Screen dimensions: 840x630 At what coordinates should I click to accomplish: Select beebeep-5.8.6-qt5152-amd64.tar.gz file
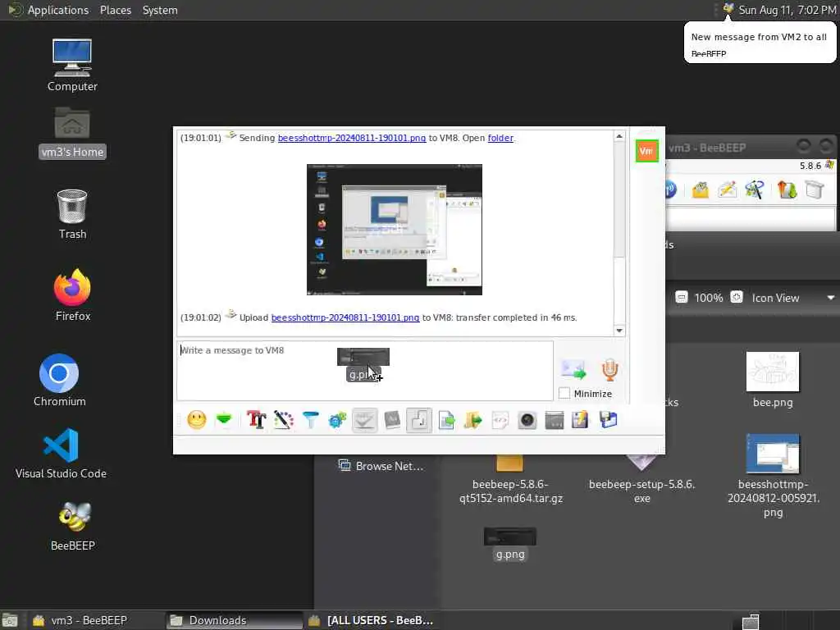click(510, 481)
